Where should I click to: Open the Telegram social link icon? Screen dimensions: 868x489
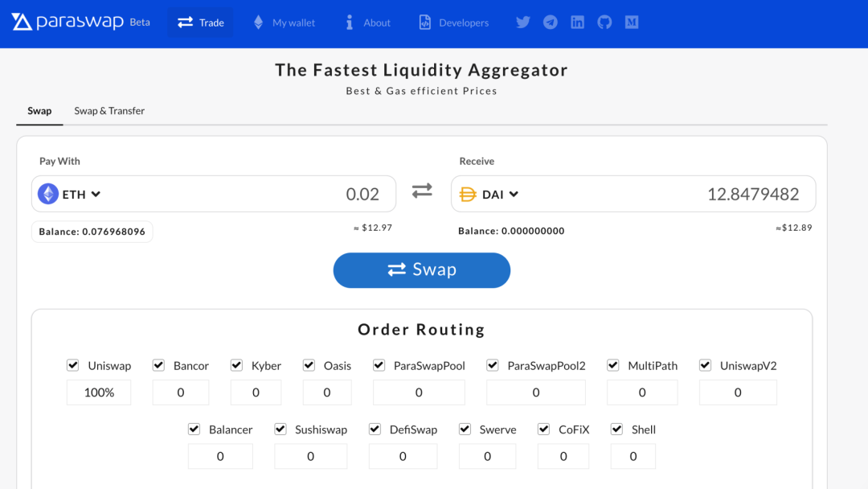coord(551,23)
